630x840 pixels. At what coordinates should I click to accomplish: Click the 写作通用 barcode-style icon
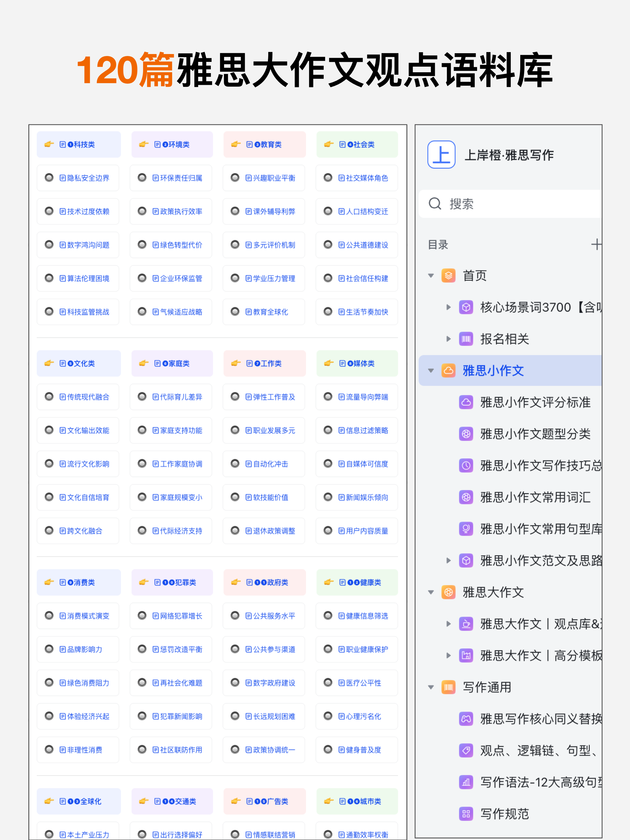tap(449, 687)
